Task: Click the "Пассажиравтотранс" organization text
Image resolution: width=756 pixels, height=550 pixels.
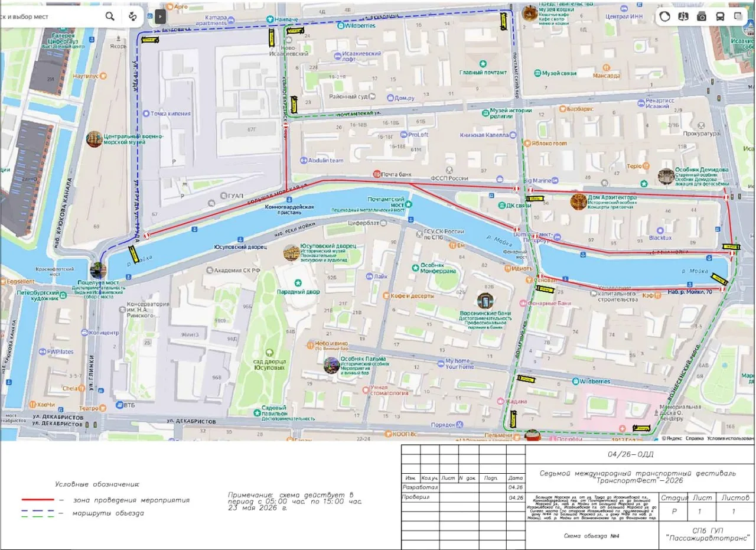Action: coord(707,538)
